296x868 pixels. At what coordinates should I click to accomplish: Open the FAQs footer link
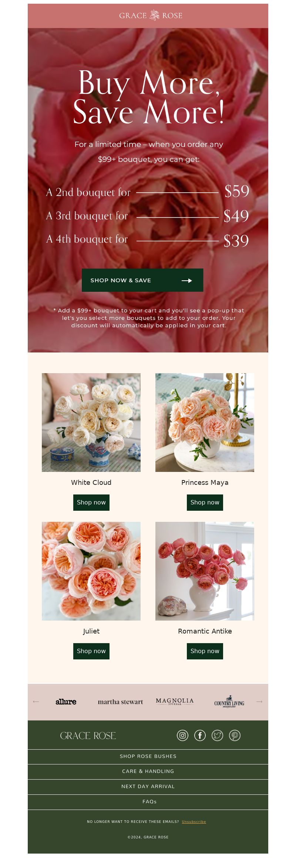point(148,802)
